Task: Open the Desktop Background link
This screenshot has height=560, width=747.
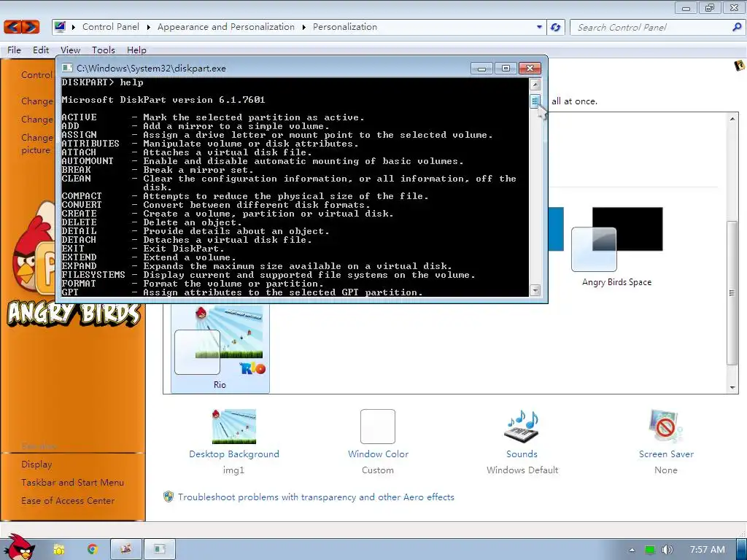Action: (x=234, y=454)
